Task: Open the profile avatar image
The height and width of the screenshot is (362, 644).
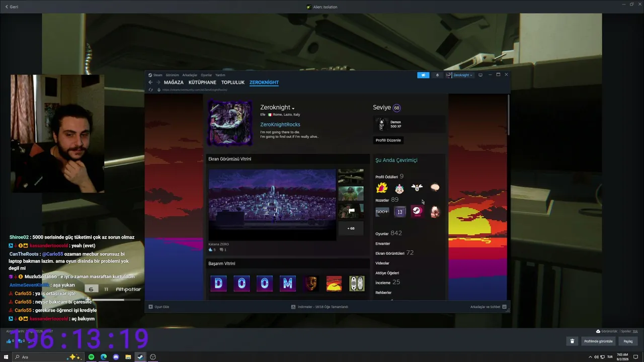Action: pos(230,122)
